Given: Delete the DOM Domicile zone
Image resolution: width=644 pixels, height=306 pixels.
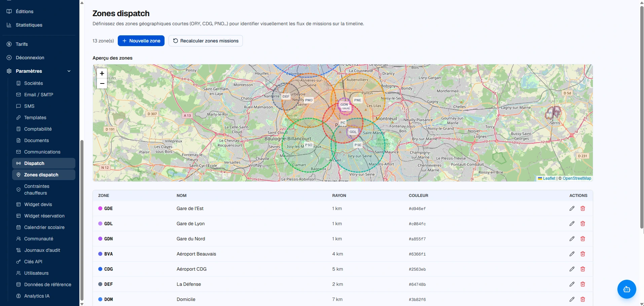Looking at the screenshot, I should [583, 299].
